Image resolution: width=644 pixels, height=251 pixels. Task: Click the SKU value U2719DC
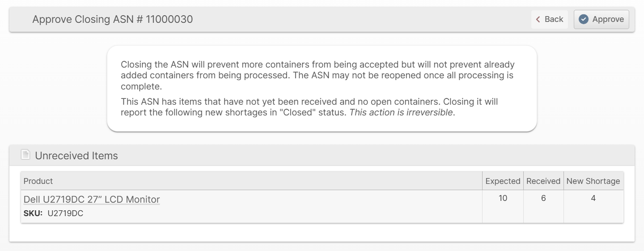pos(65,213)
